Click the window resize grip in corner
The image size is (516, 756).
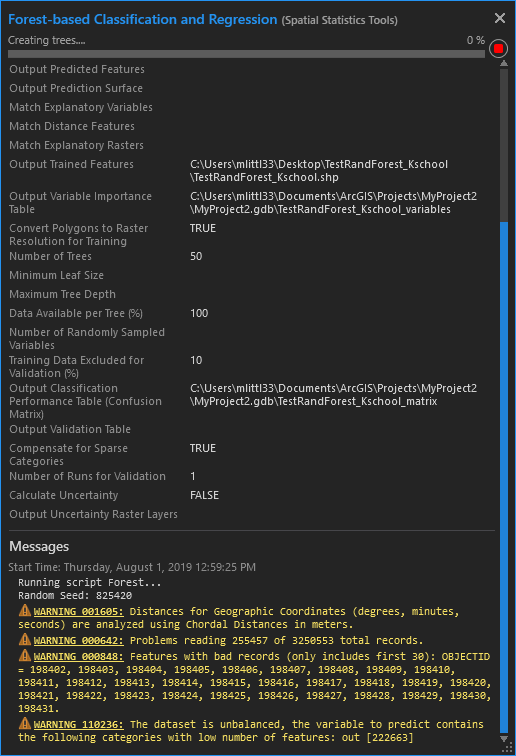tap(508, 748)
